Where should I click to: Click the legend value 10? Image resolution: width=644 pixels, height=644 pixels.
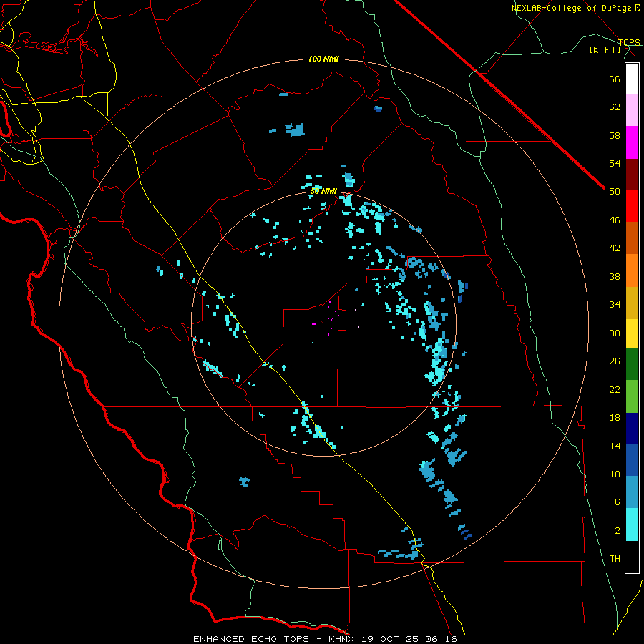(x=615, y=474)
